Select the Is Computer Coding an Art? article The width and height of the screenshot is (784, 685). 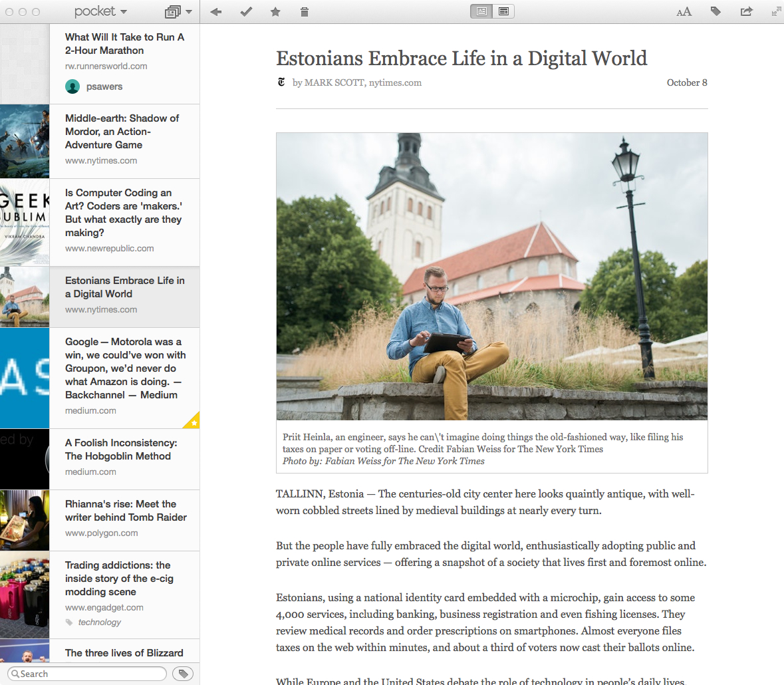(x=100, y=223)
